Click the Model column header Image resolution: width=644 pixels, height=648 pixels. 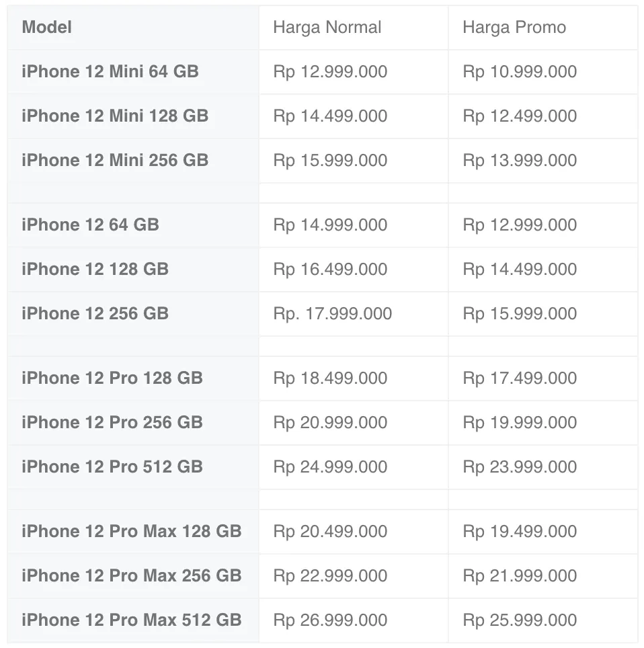click(x=47, y=28)
